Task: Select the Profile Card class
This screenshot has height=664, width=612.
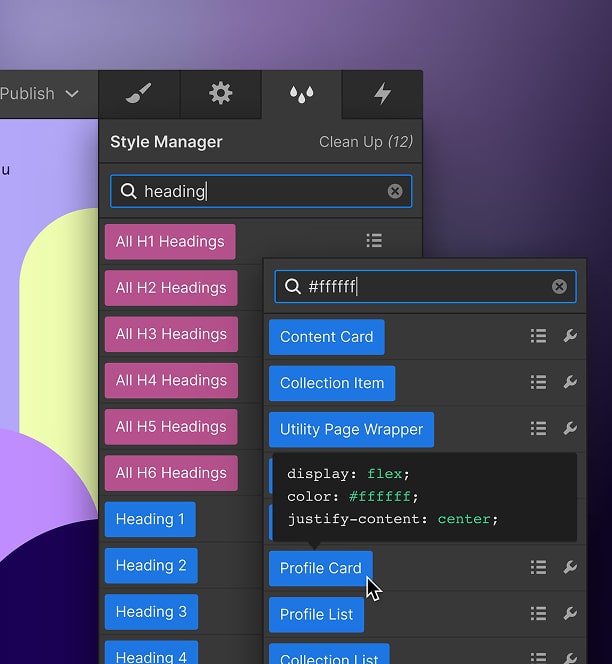Action: point(321,568)
